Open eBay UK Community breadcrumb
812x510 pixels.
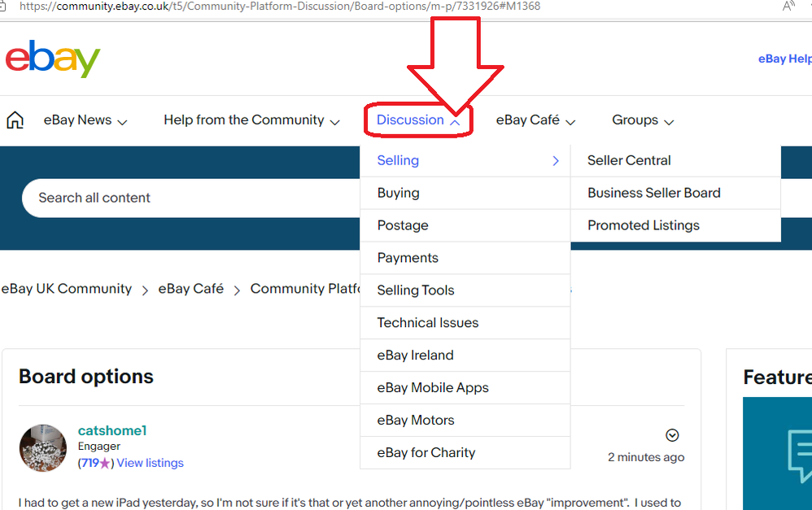66,289
